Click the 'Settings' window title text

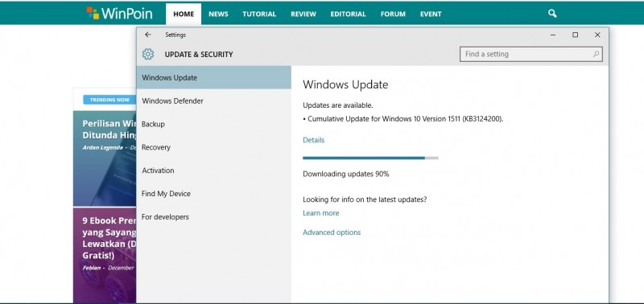pyautogui.click(x=175, y=35)
